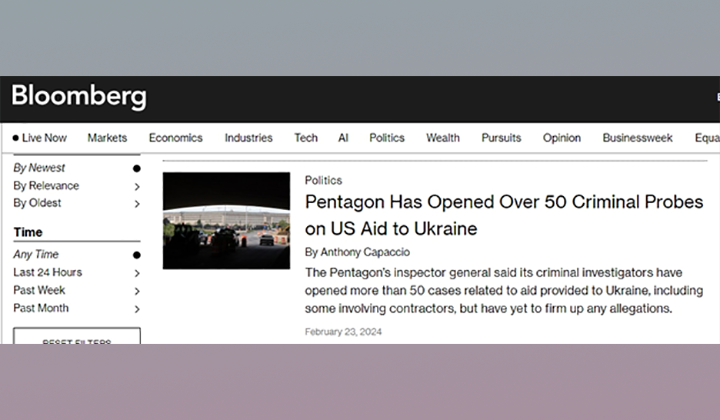Sort results By Relevance
The image size is (720, 420).
click(x=46, y=185)
